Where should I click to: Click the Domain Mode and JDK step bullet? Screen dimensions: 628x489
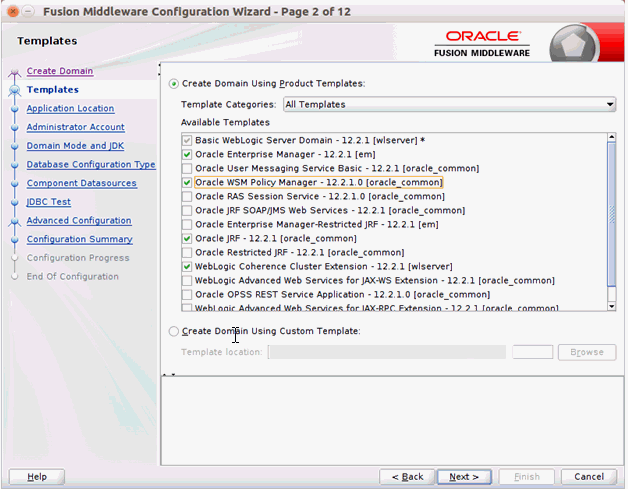pos(15,146)
